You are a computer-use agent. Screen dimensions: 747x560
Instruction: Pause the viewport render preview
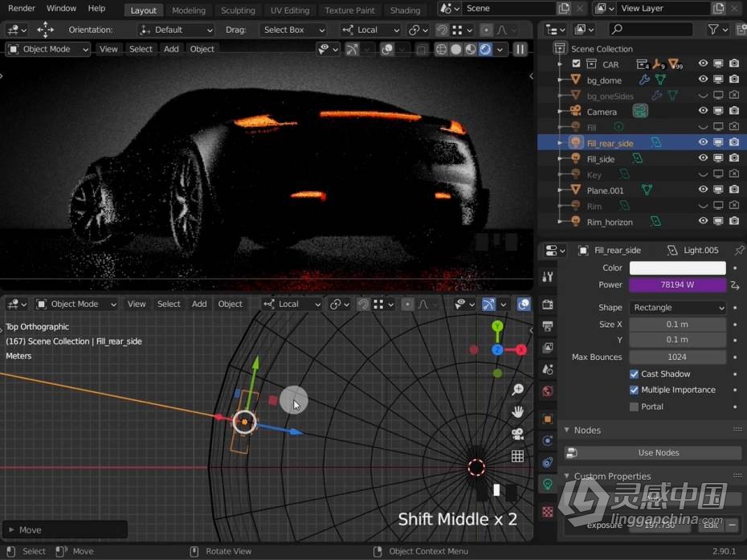tap(520, 49)
